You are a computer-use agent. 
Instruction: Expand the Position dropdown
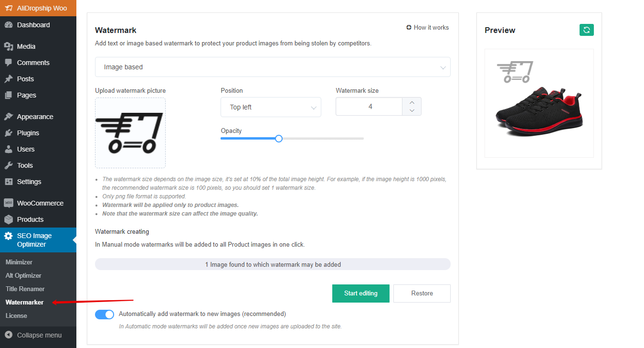pos(271,107)
